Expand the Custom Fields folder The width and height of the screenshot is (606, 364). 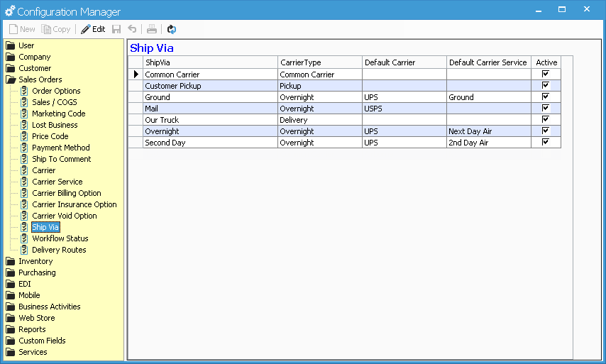pos(35,341)
